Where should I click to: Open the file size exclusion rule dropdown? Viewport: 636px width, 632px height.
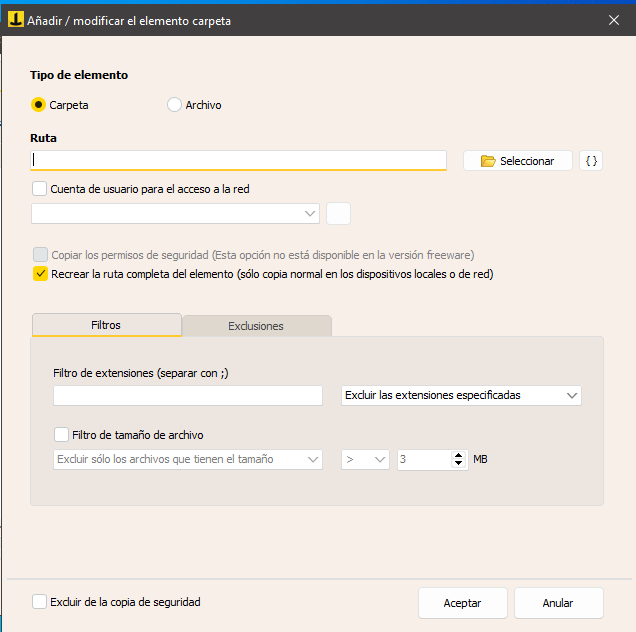pos(187,460)
